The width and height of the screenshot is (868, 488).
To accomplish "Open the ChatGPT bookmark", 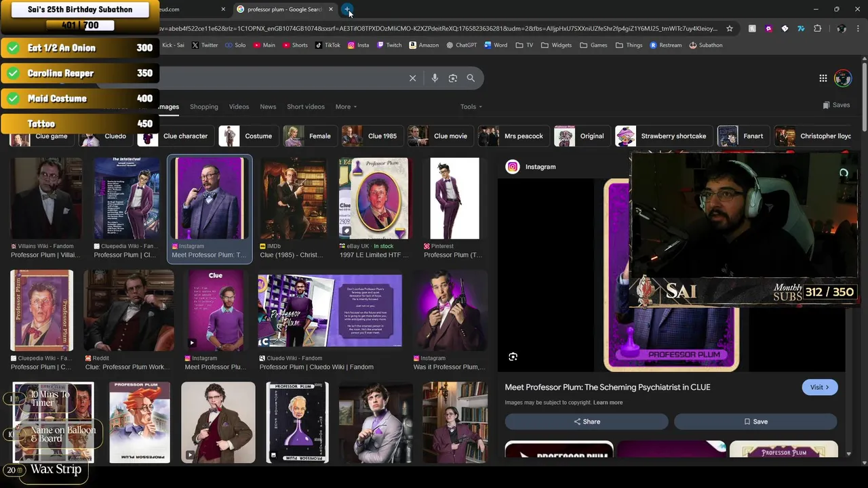I will coord(461,45).
